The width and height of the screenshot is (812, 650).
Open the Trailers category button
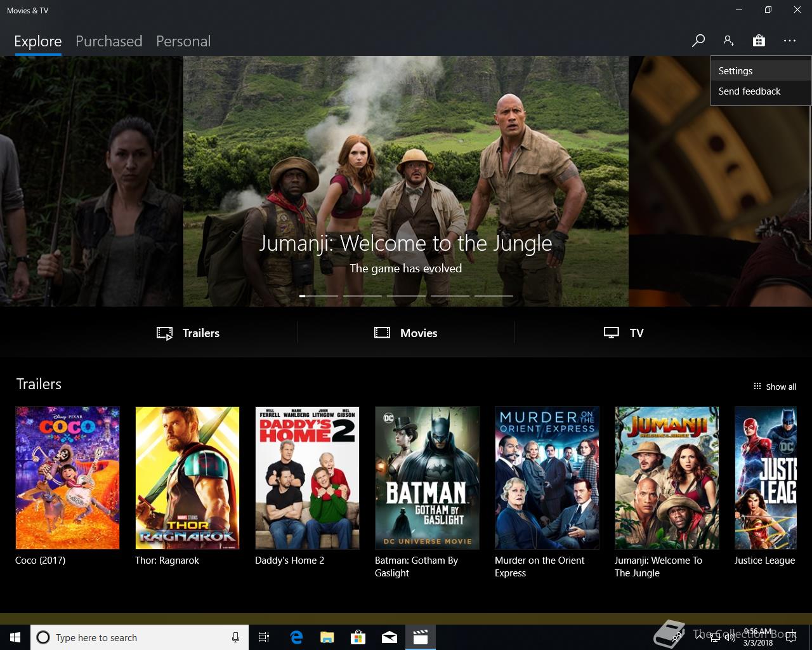point(188,333)
